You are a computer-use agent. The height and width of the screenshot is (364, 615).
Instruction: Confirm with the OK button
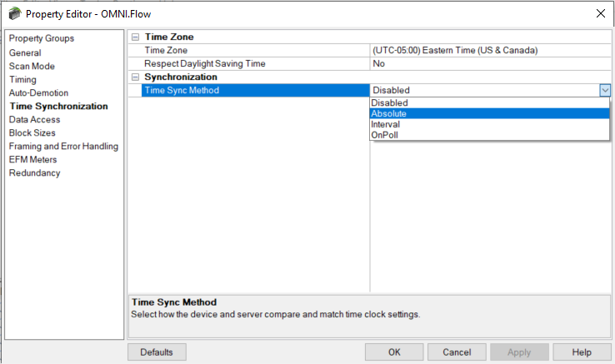(x=394, y=352)
